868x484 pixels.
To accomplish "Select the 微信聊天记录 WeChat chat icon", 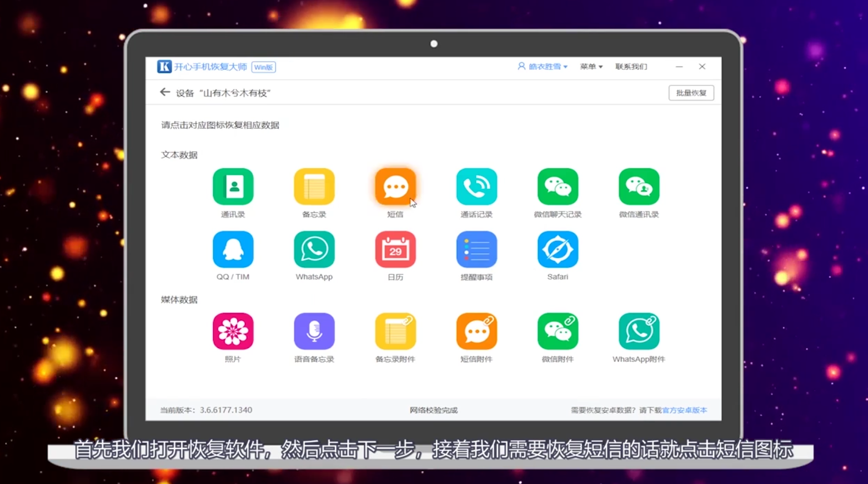I will [x=558, y=186].
